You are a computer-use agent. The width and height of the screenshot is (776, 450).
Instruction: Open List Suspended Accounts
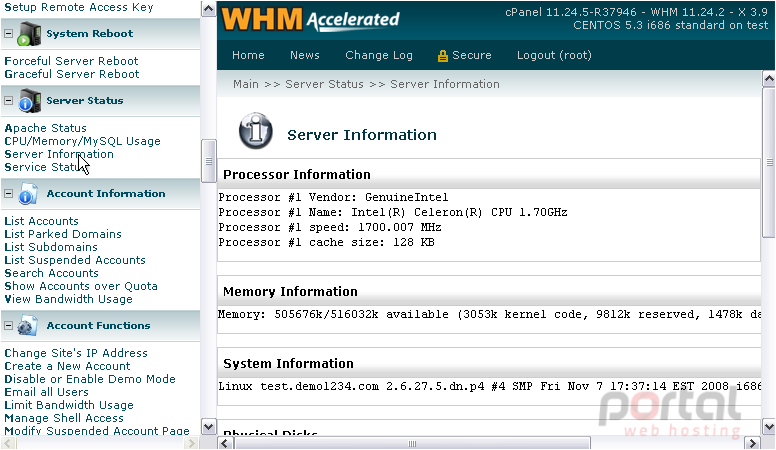coord(75,260)
